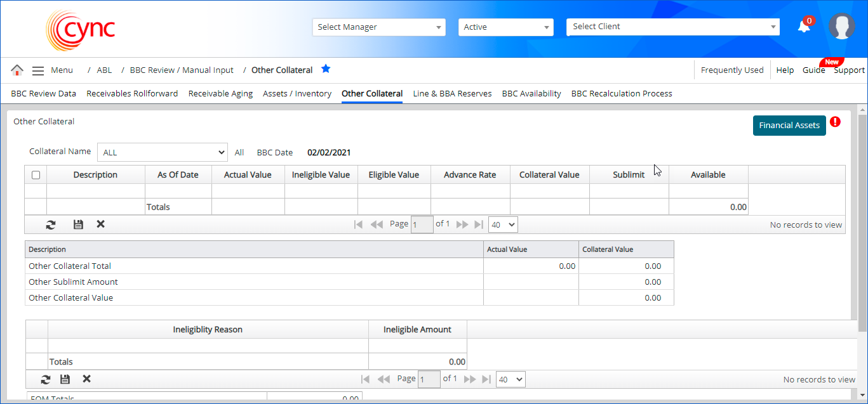Click the Financial Assets button

coord(789,126)
